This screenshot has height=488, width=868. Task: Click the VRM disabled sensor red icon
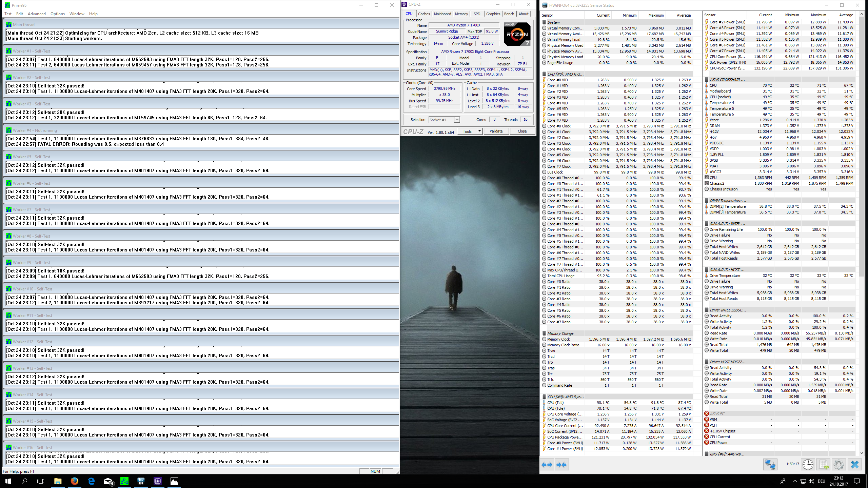707,420
